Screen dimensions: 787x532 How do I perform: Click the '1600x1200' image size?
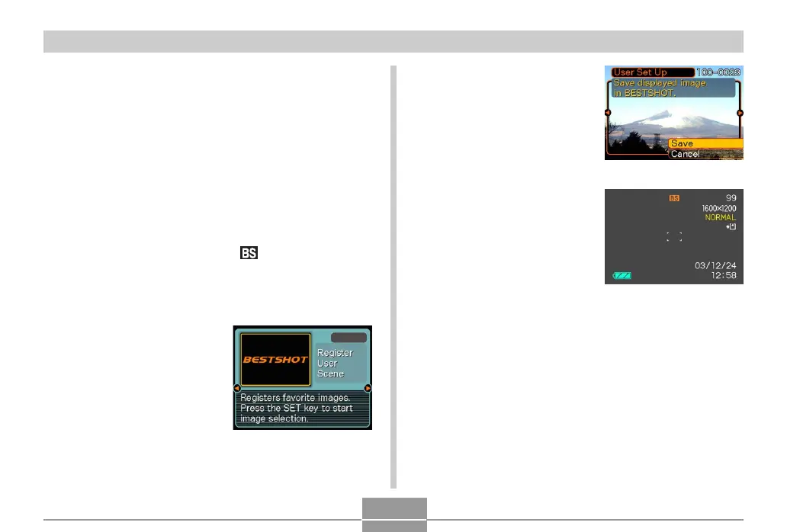718,208
